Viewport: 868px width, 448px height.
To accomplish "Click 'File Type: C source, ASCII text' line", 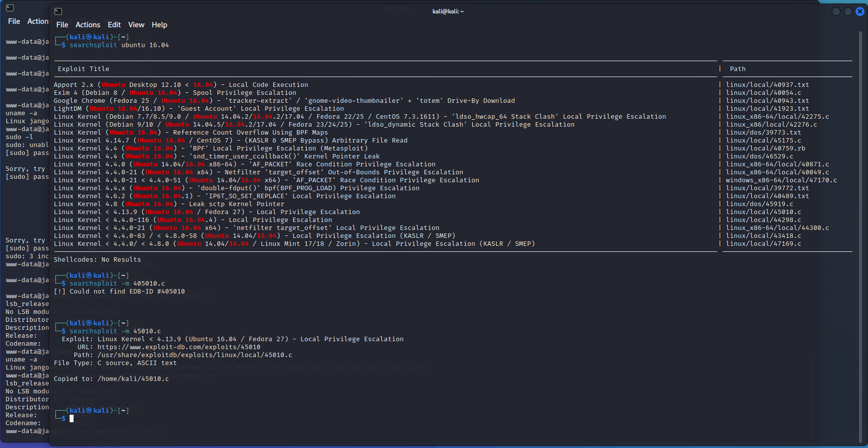I will coord(115,363).
